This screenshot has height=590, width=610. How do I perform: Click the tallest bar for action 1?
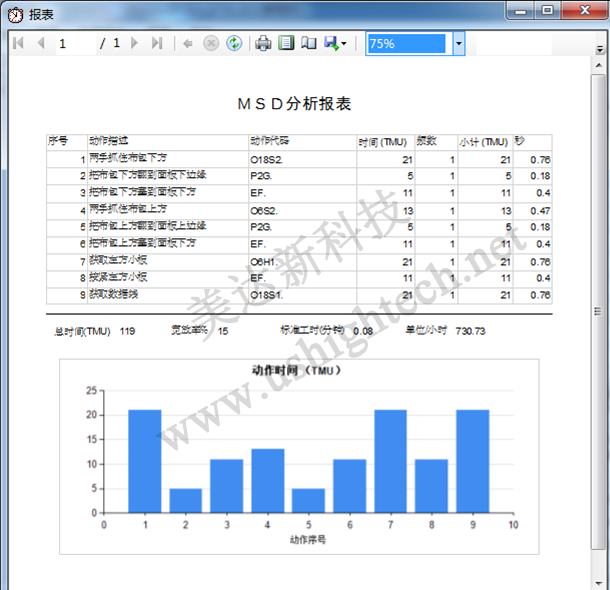pyautogui.click(x=144, y=460)
